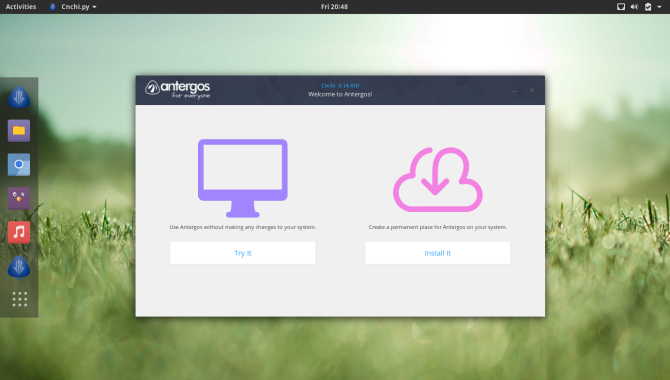Screen dimensions: 670x380
Task: Open the clock showing Fri 20:48
Action: click(334, 6)
